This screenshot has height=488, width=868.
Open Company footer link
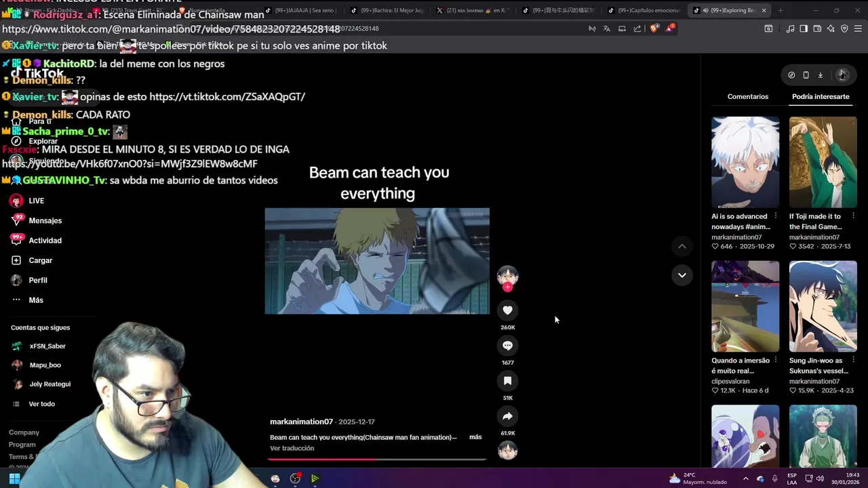pyautogui.click(x=24, y=432)
